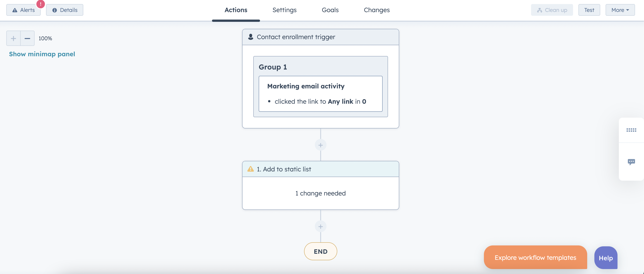Viewport: 644px width, 274px height.
Task: Show minimap panel toggle link
Action: [42, 54]
